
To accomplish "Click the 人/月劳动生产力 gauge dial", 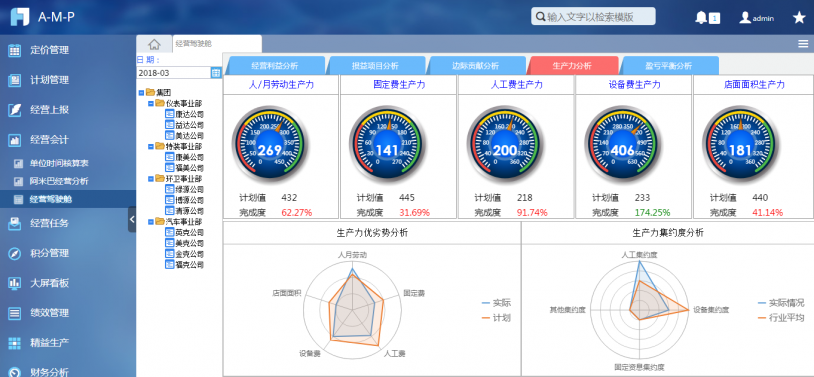I will [269, 144].
